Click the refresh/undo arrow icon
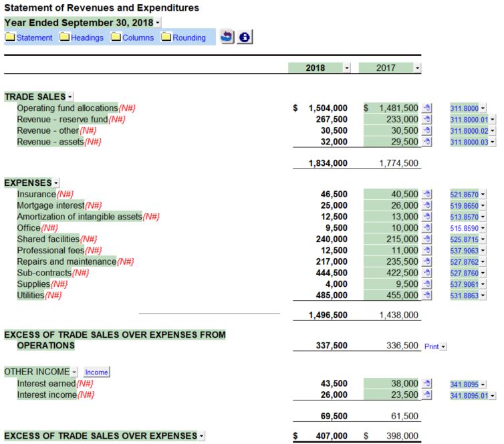The height and width of the screenshot is (444, 504). point(227,37)
